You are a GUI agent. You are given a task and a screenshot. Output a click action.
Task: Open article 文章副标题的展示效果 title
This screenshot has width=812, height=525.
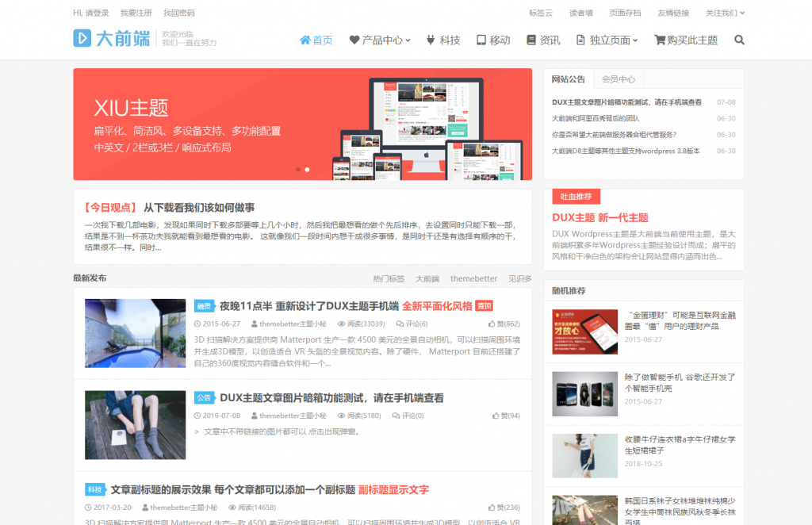tap(270, 489)
